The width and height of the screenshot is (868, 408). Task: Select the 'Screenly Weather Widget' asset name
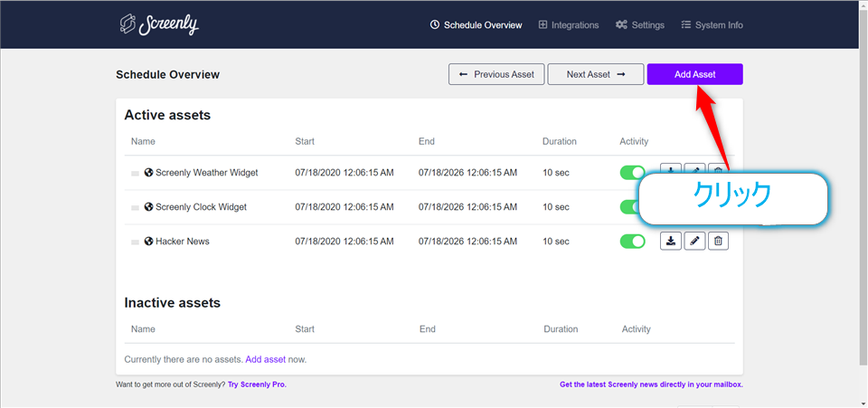(x=206, y=173)
